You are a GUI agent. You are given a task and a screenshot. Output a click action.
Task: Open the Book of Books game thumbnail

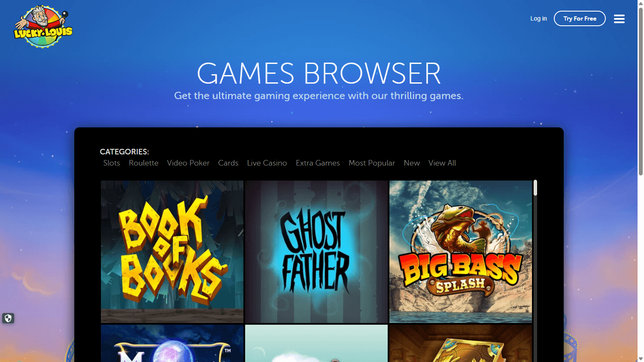click(172, 252)
